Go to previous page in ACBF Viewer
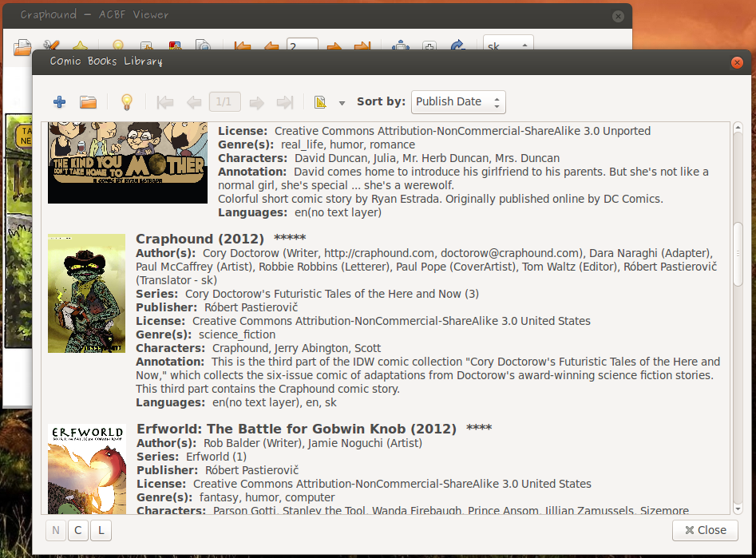The width and height of the screenshot is (756, 558). click(271, 46)
